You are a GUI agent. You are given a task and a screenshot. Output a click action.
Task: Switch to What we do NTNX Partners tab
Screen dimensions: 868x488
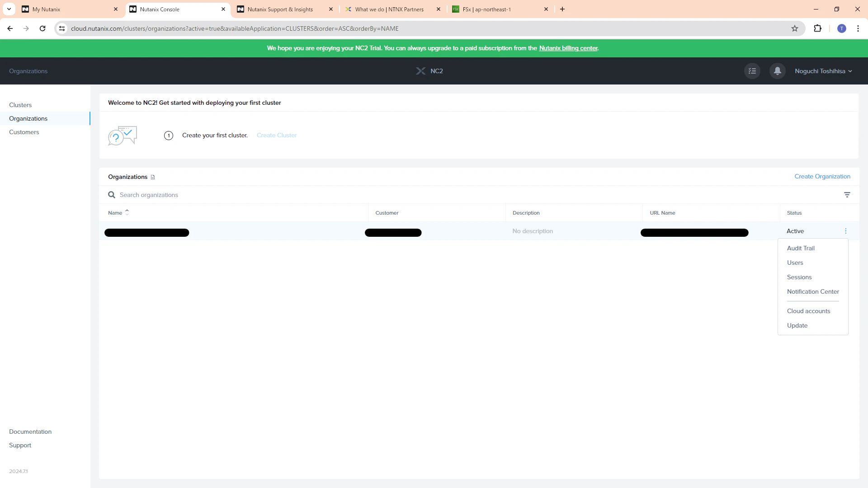[393, 9]
